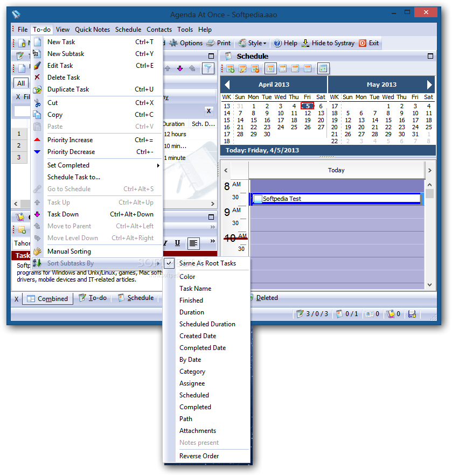Open the Style dropdown in toolbar
The image size is (452, 476).
[x=252, y=43]
